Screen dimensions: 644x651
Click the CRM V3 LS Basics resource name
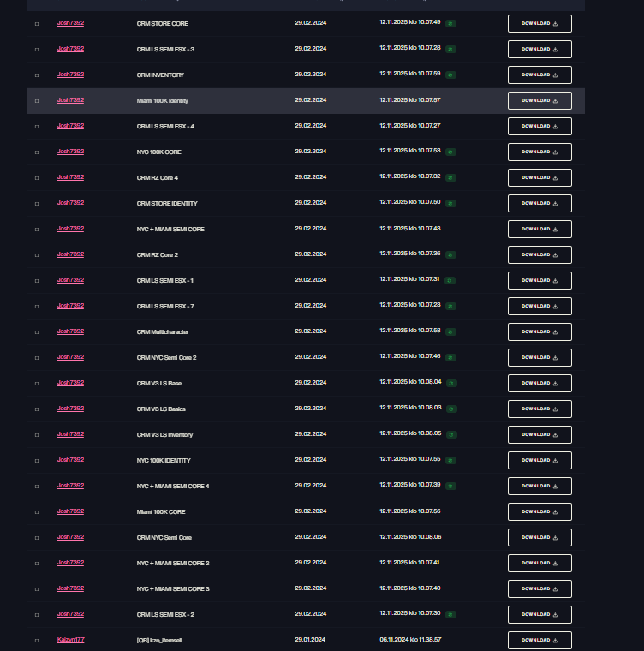(x=161, y=409)
